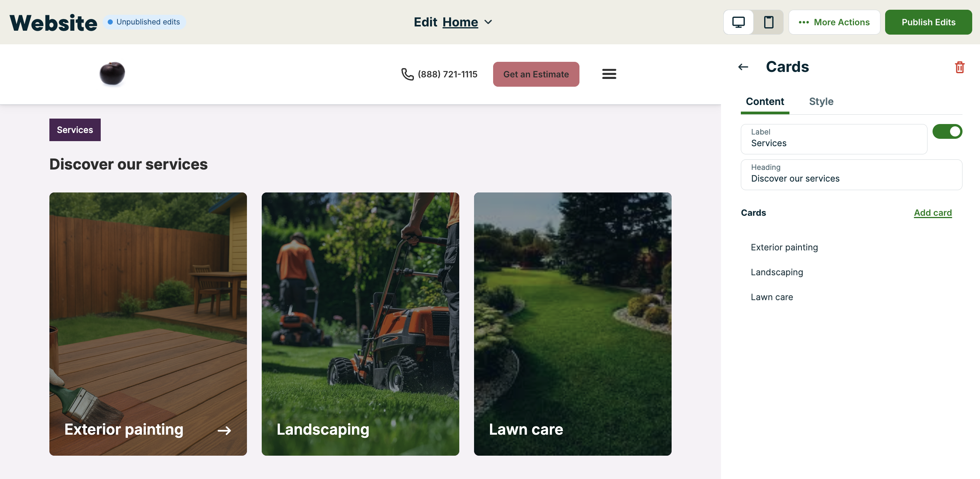Select the Lawn care card thumbnail
The height and width of the screenshot is (479, 980).
[x=572, y=324]
